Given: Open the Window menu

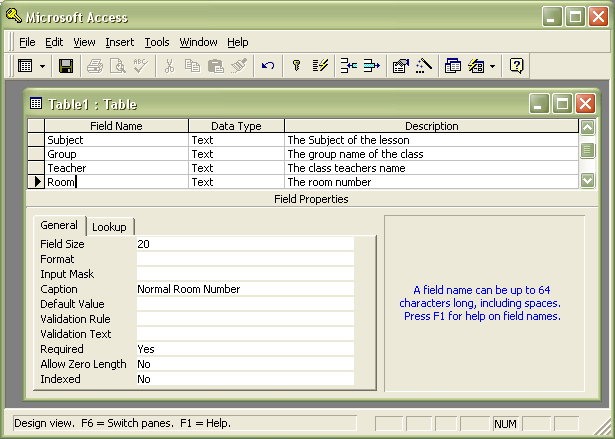Looking at the screenshot, I should (x=198, y=42).
